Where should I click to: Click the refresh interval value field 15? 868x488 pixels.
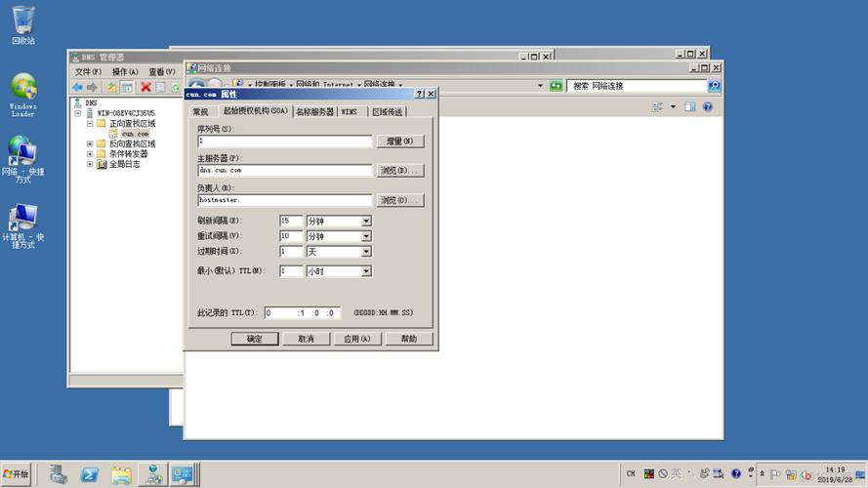[x=291, y=221]
